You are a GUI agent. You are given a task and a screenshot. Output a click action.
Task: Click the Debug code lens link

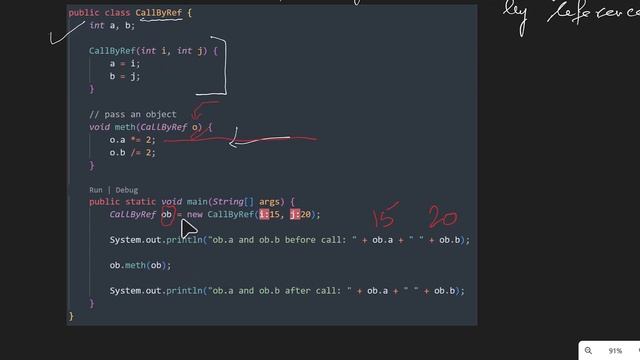click(x=127, y=190)
